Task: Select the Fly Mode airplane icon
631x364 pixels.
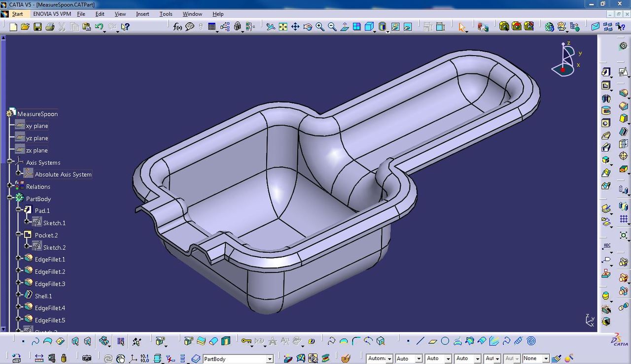Action: click(271, 27)
